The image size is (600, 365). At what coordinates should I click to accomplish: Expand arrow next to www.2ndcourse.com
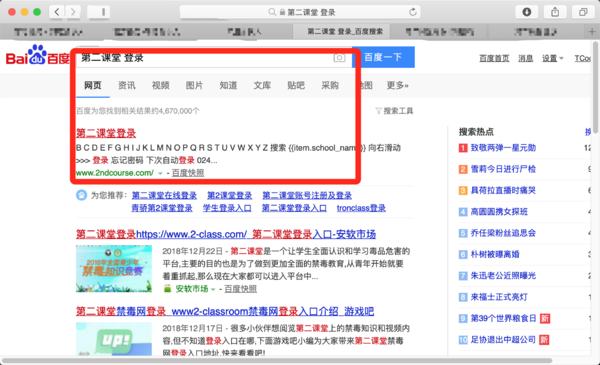(x=160, y=173)
